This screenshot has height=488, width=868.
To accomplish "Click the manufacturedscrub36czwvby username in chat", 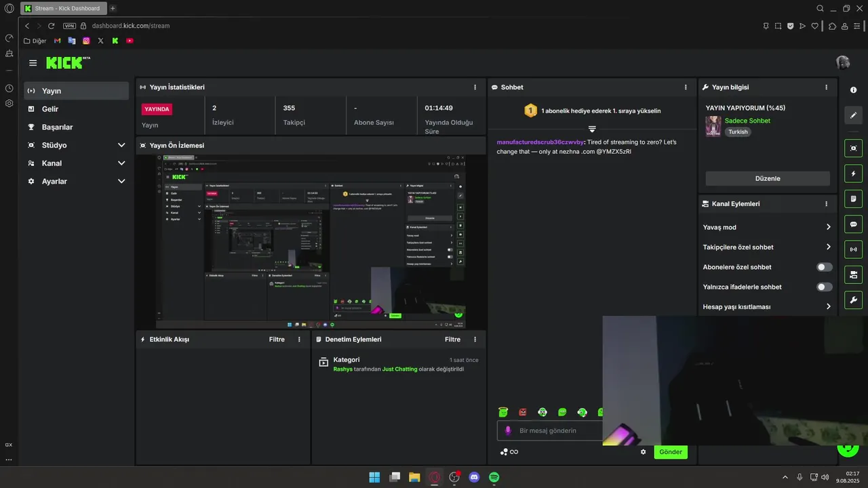I will tap(540, 142).
